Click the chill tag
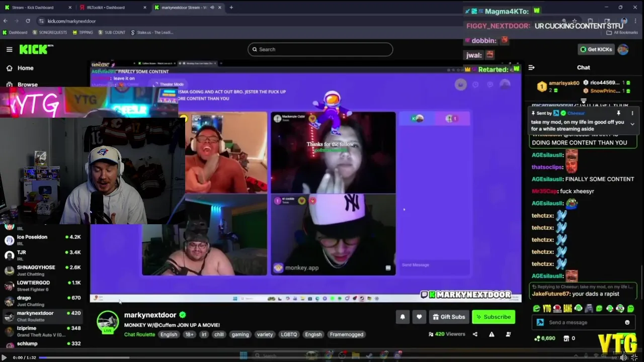 click(219, 334)
